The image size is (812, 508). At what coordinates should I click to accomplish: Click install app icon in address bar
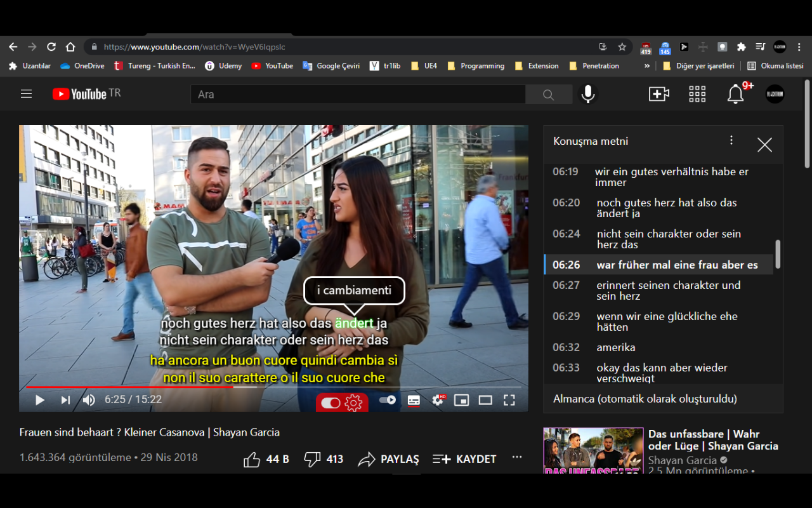coord(603,47)
